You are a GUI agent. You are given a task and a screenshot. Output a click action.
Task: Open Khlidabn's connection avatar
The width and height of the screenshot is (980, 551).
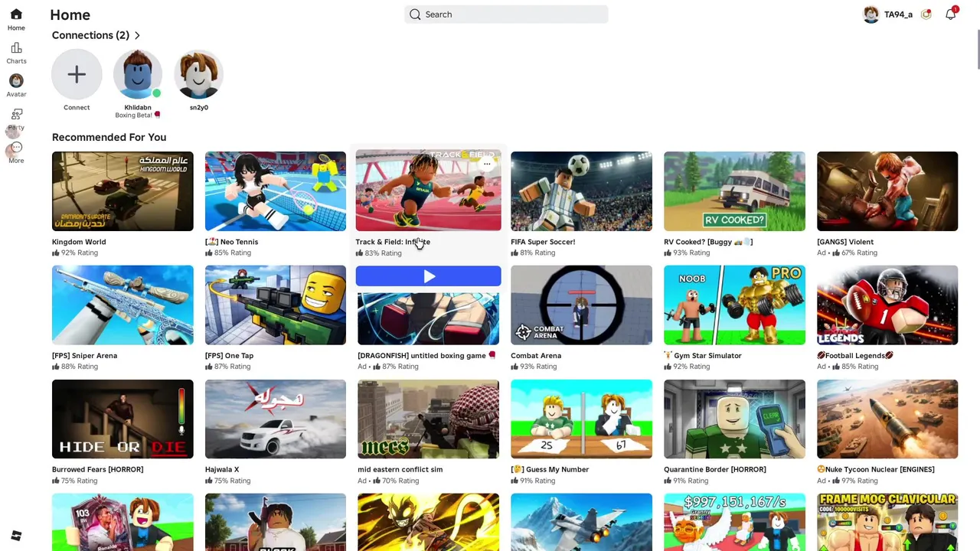(x=138, y=74)
